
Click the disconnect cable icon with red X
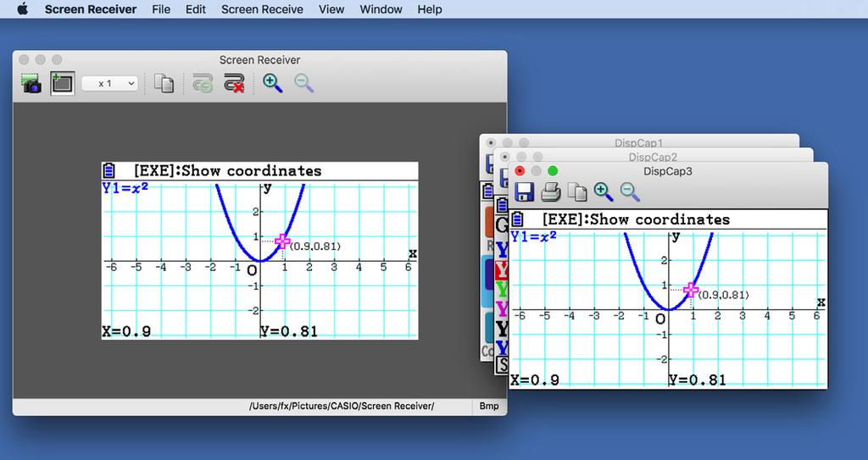pos(234,84)
